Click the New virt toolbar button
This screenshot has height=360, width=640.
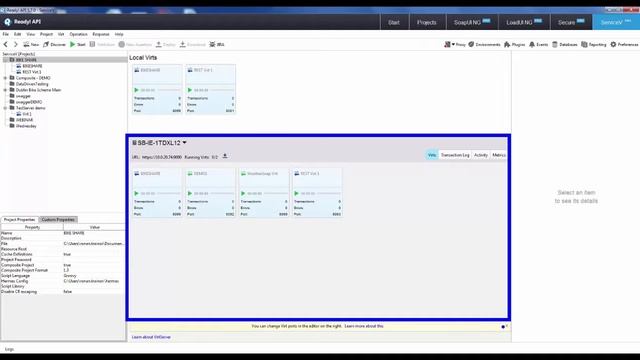31,44
